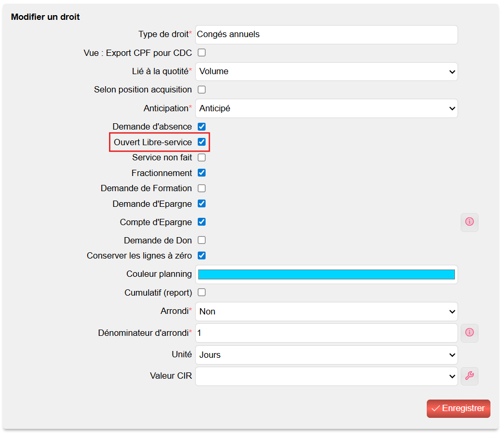Tick the Demande de Don checkbox

201,240
